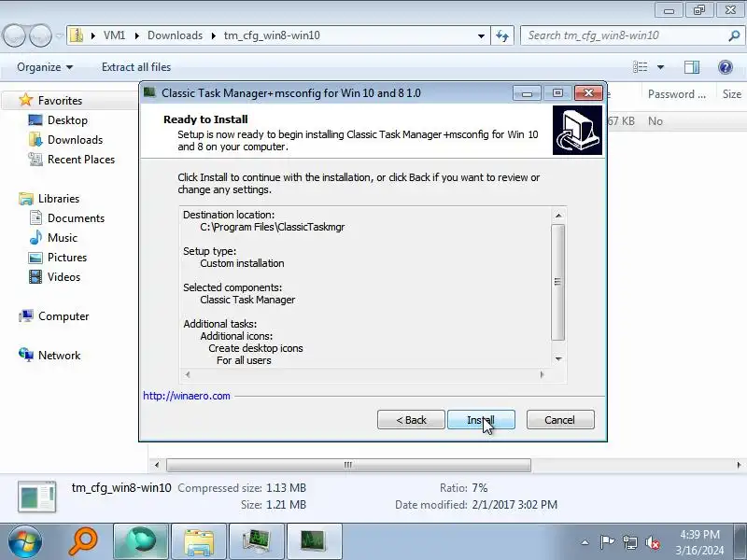Sort by Size column header
This screenshot has width=747, height=560.
pyautogui.click(x=731, y=94)
